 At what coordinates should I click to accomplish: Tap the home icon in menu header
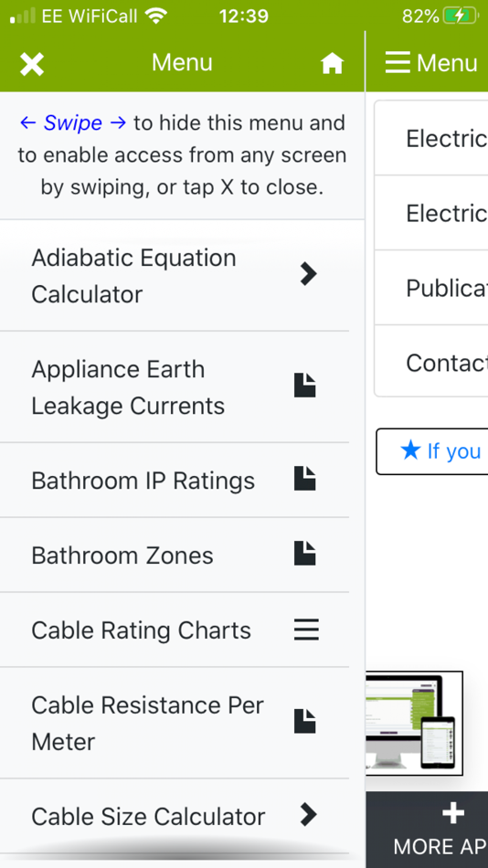pyautogui.click(x=333, y=64)
